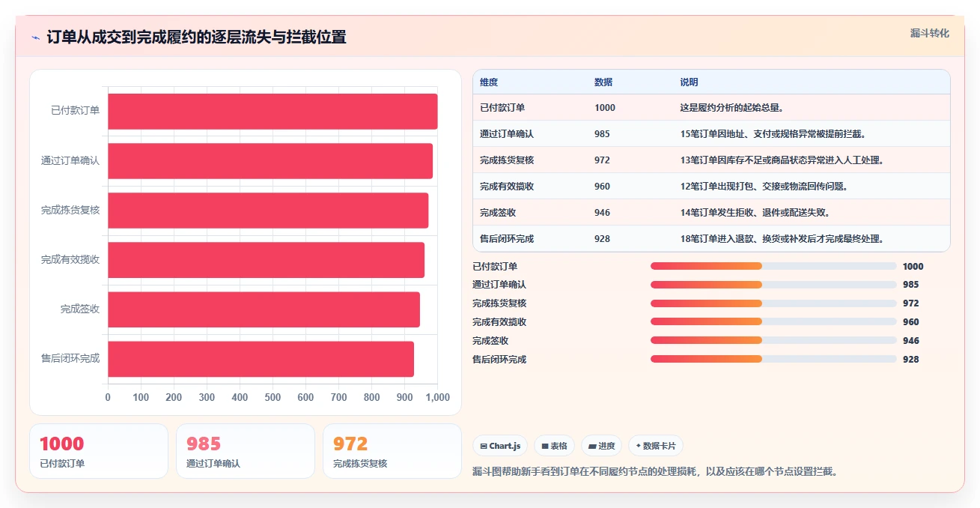Image resolution: width=980 pixels, height=508 pixels.
Task: Click the 进度 tag chip
Action: tap(601, 446)
